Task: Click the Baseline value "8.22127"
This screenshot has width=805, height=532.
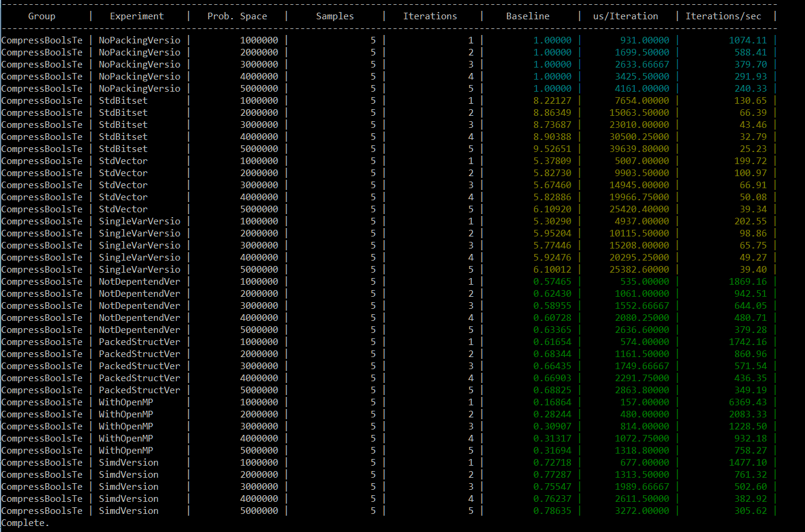Action: tap(552, 101)
